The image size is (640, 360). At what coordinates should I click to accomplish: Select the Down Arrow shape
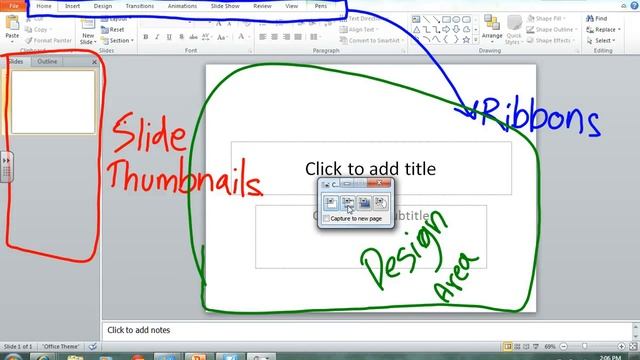pos(456,29)
